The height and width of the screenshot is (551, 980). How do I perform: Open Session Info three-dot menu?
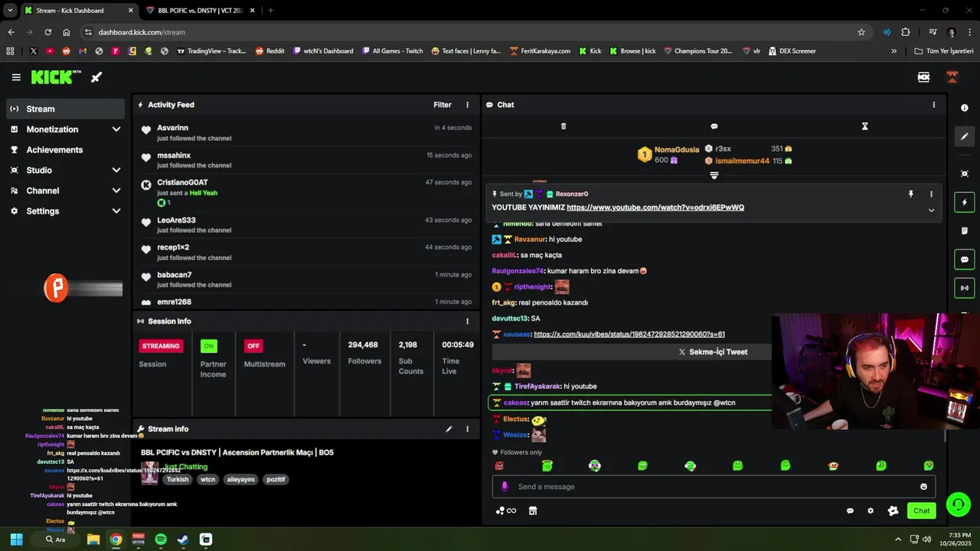pyautogui.click(x=467, y=321)
